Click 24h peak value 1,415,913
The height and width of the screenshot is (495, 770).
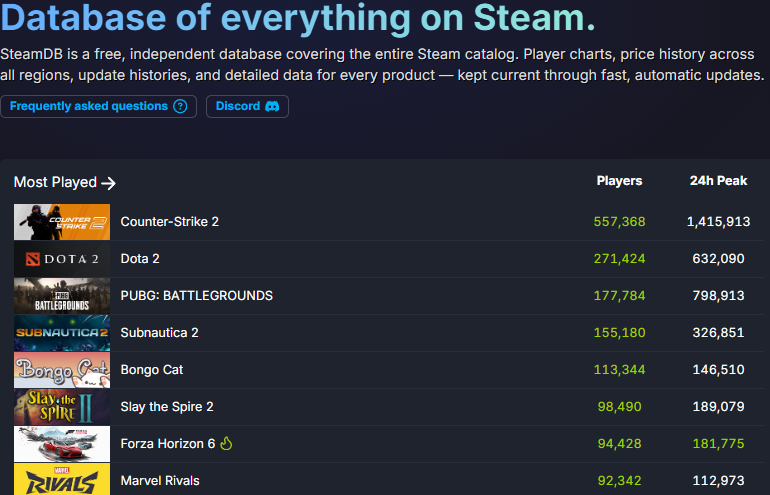pyautogui.click(x=718, y=222)
